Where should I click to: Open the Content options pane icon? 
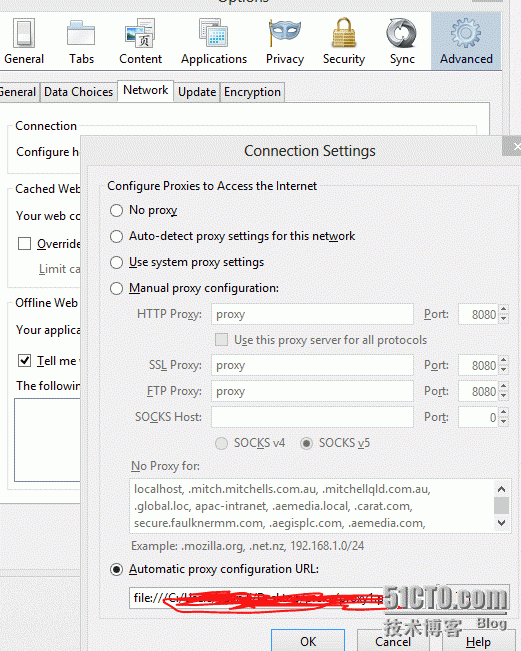point(140,41)
